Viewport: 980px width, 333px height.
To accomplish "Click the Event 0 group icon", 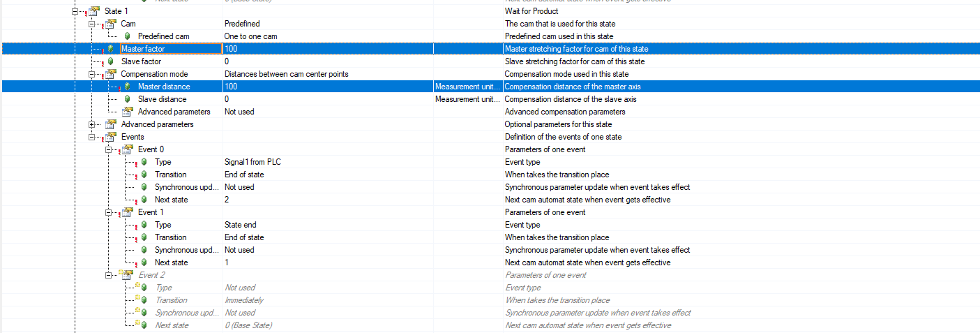I will (x=127, y=149).
